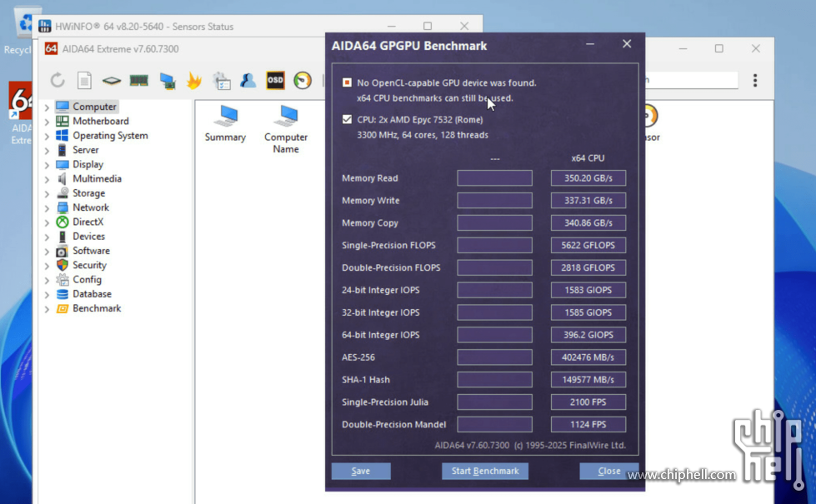Expand the Operating System node chevron
The width and height of the screenshot is (816, 504).
pos(47,137)
